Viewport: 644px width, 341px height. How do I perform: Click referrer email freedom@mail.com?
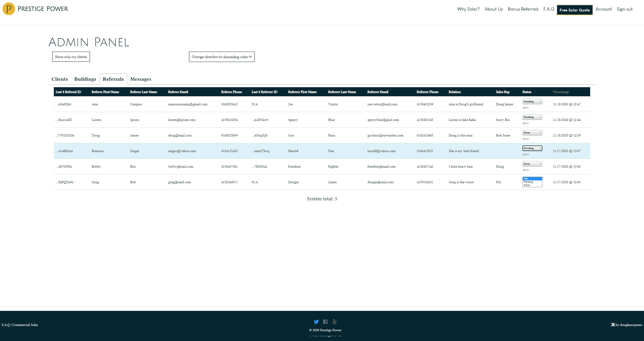(x=381, y=167)
